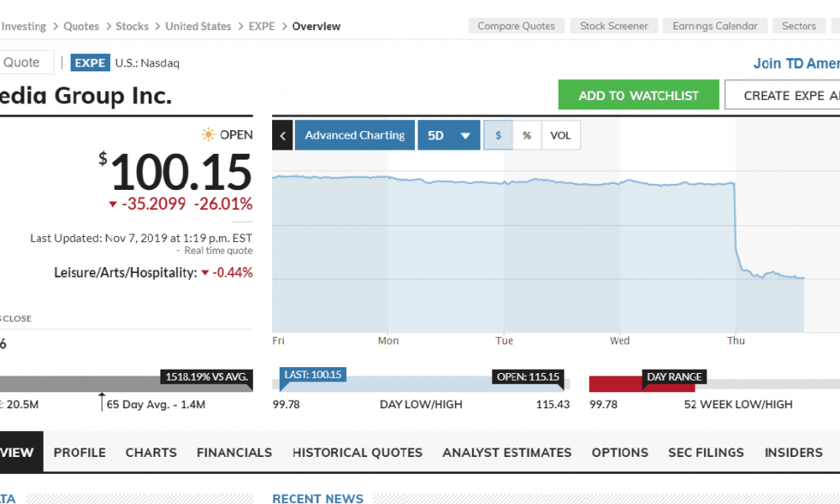This screenshot has width=840, height=504.
Task: Click the red down arrow beside -35.2099
Action: click(x=113, y=204)
